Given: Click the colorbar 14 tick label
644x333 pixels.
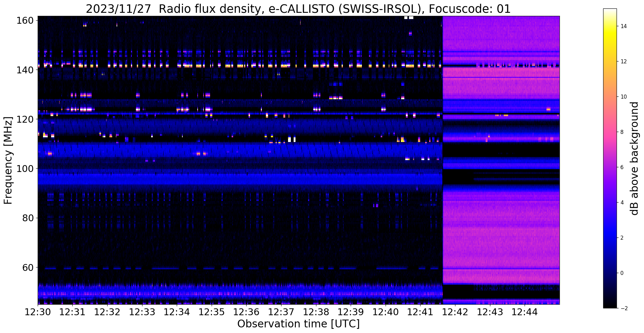Looking at the screenshot, I should (x=624, y=26).
